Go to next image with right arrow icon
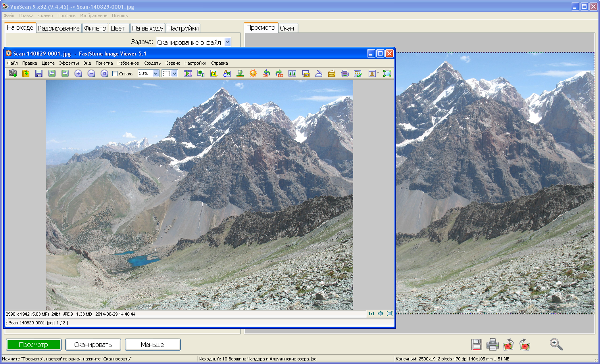Image resolution: width=600 pixels, height=364 pixels. click(65, 73)
